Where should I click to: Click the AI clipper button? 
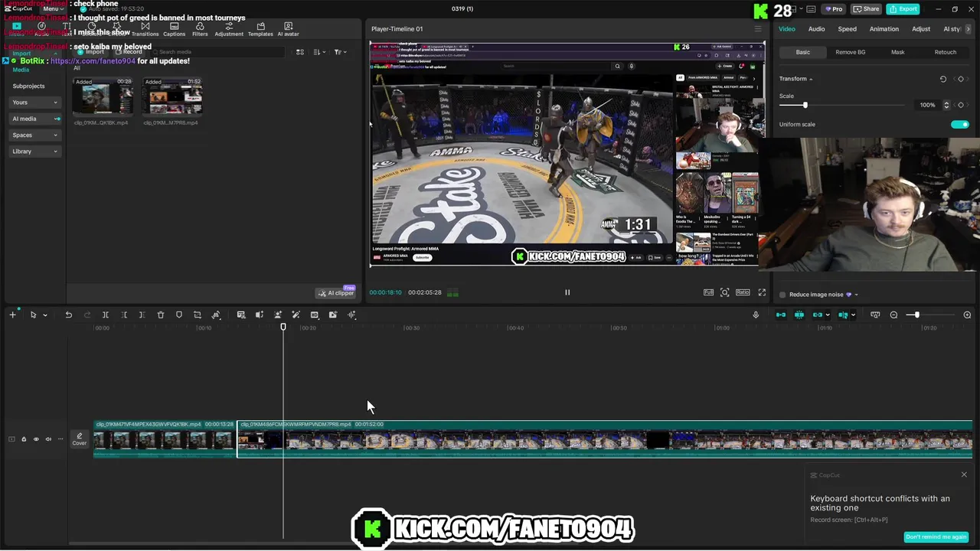pyautogui.click(x=337, y=293)
